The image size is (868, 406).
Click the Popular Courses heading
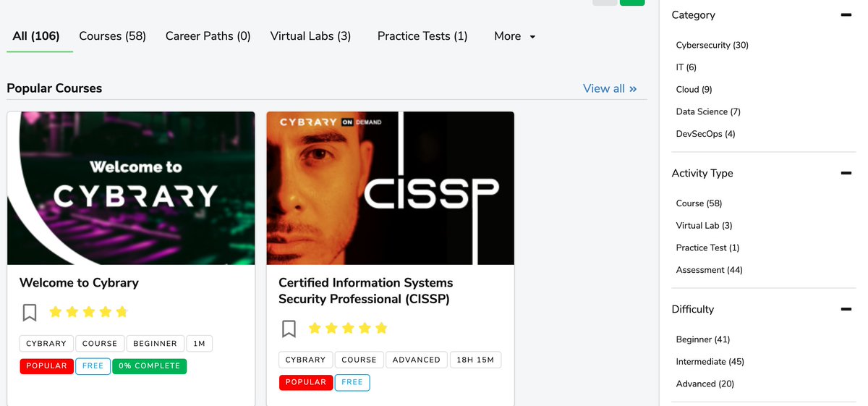click(x=54, y=88)
